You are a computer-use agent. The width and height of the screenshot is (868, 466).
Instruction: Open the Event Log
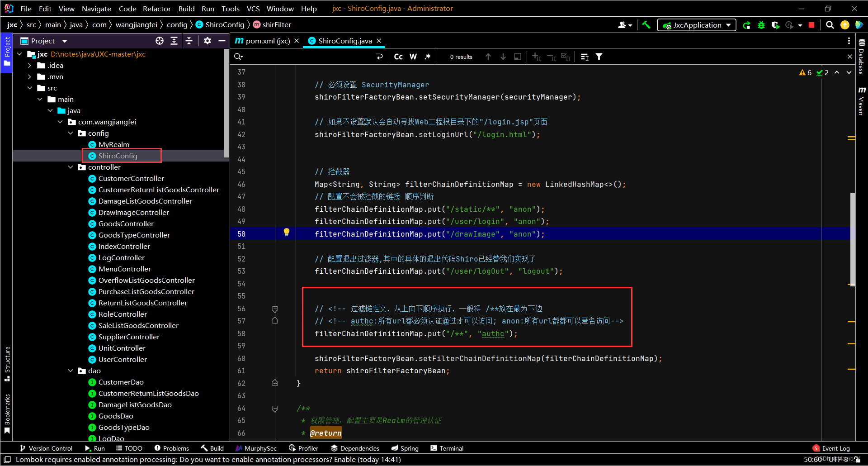coord(831,448)
